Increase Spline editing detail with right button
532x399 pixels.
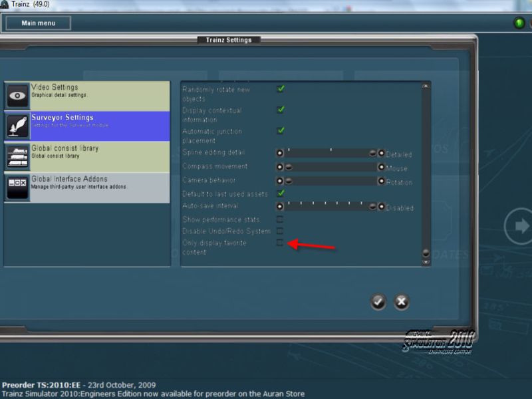[x=381, y=154]
